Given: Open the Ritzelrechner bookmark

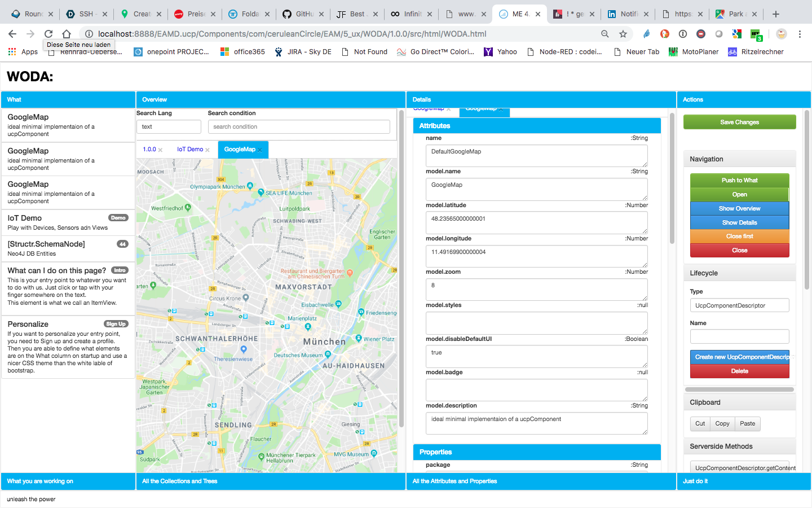Looking at the screenshot, I should point(756,51).
